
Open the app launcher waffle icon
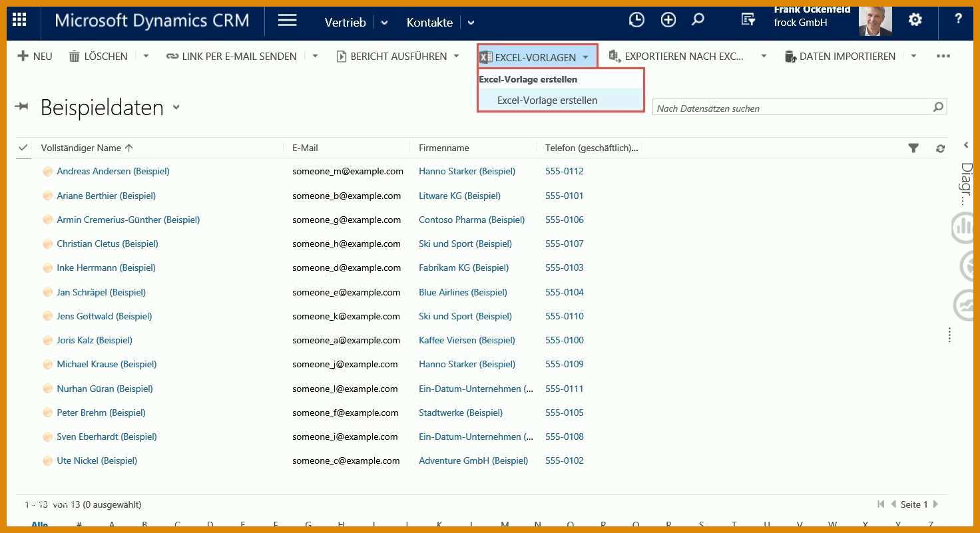coord(20,19)
